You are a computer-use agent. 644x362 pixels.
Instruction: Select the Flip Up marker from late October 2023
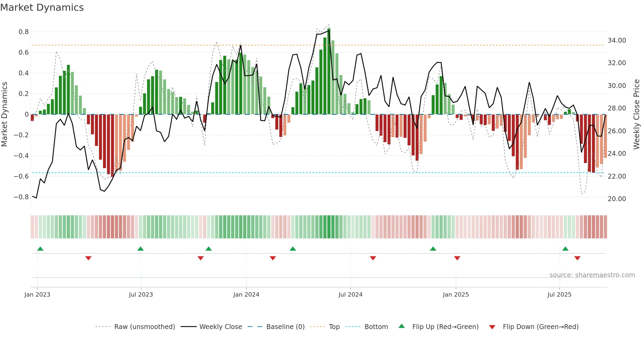coord(208,249)
